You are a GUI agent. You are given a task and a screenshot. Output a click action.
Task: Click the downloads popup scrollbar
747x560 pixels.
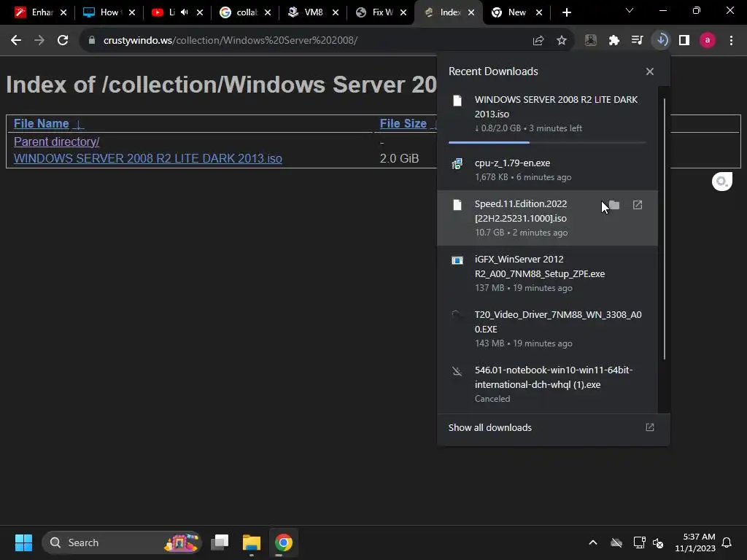(664, 228)
